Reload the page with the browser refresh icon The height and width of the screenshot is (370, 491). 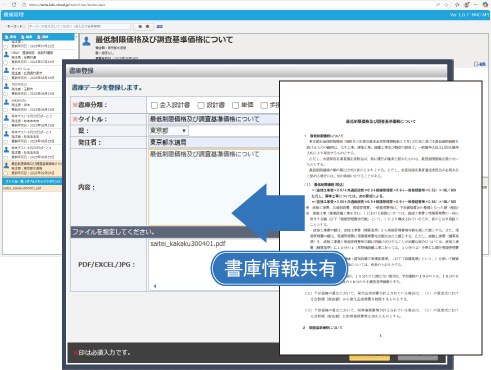click(x=14, y=5)
